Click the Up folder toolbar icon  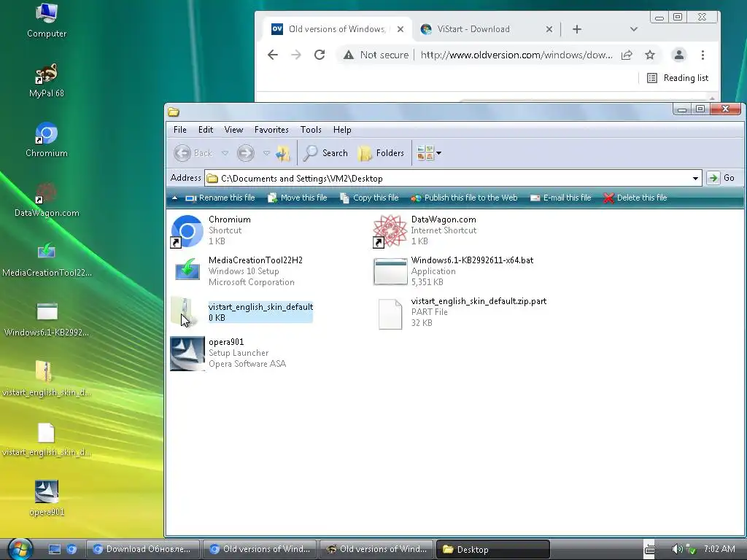click(x=283, y=153)
